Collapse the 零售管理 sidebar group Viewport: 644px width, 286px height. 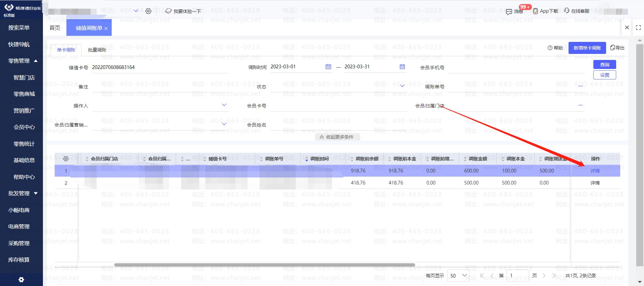36,61
